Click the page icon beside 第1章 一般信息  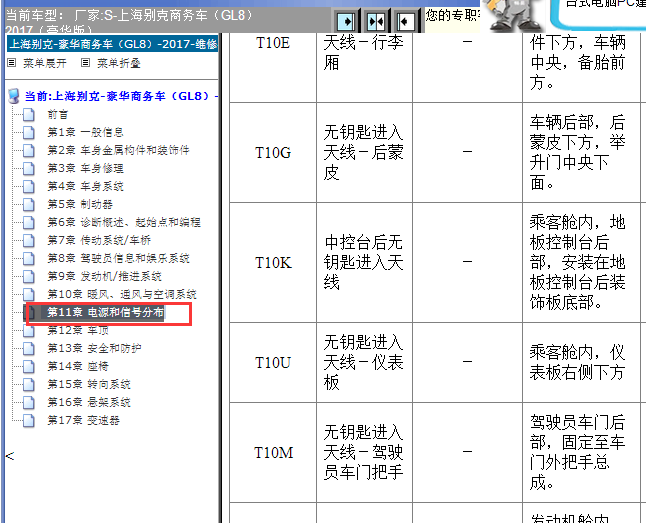pos(29,132)
